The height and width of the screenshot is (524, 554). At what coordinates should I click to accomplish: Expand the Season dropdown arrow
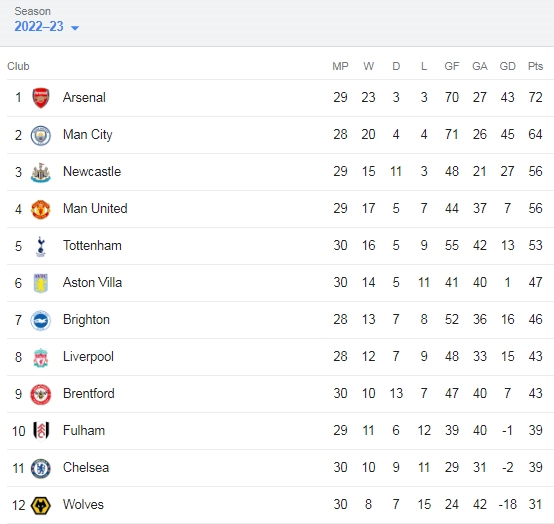(x=75, y=28)
